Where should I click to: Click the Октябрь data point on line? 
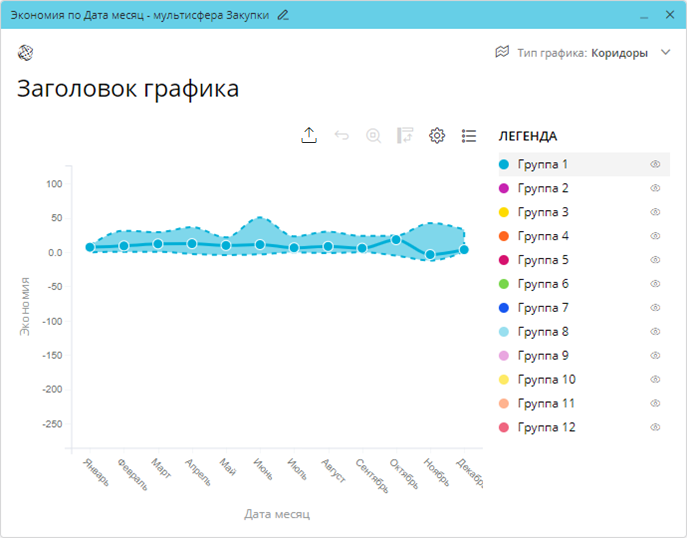[396, 240]
